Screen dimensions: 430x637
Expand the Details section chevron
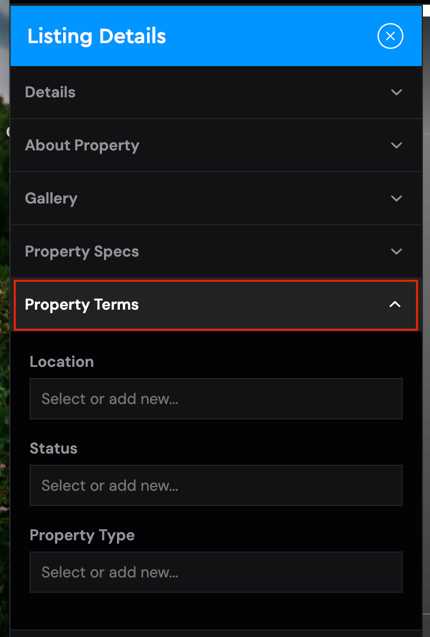396,92
